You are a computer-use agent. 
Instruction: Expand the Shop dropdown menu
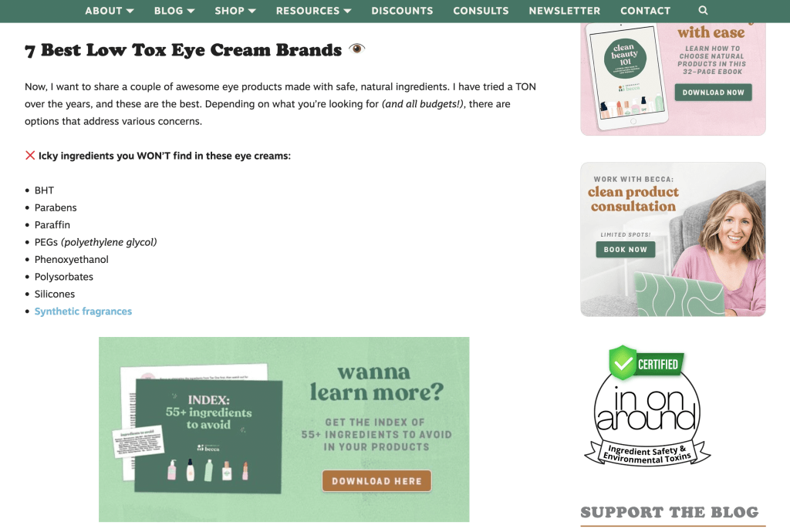pyautogui.click(x=235, y=11)
